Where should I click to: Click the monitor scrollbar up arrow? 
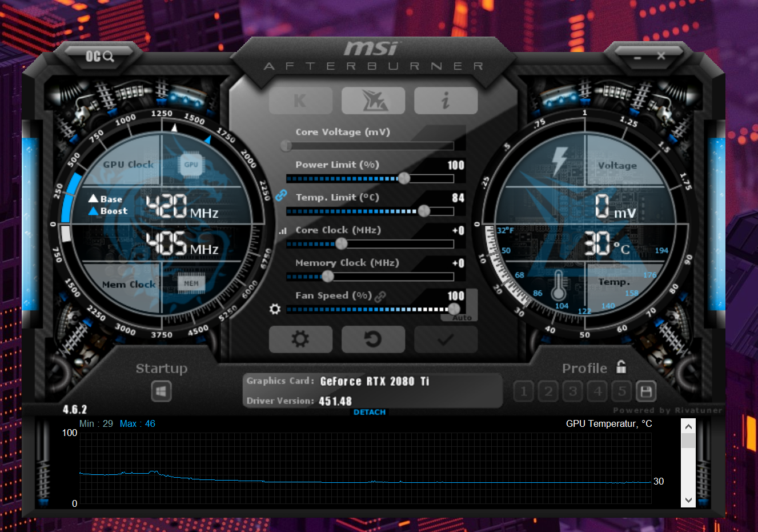point(688,426)
